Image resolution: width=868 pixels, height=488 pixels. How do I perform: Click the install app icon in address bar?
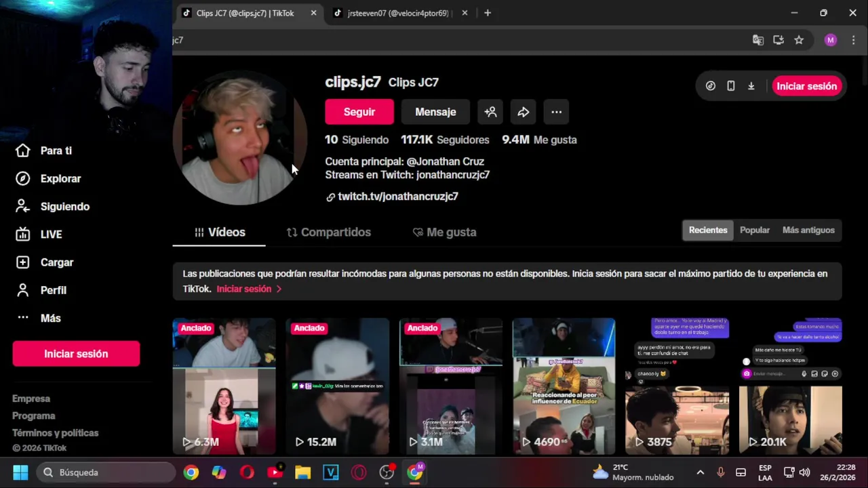click(x=778, y=40)
